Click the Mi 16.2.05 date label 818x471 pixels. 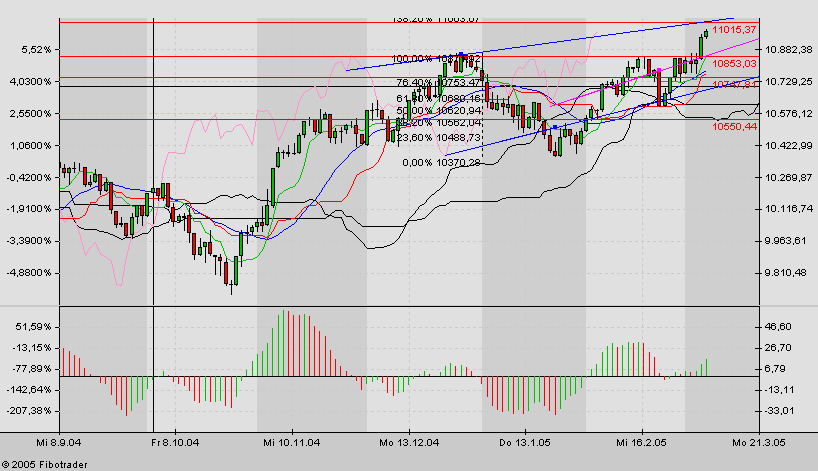click(640, 439)
